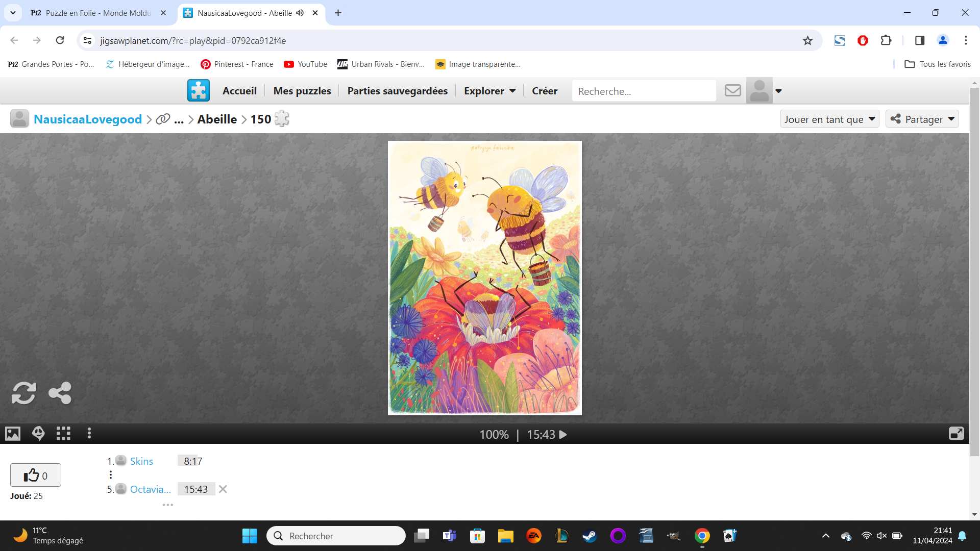The image size is (980, 551).
Task: Show the puzzle image preview icon
Action: pos(13,434)
